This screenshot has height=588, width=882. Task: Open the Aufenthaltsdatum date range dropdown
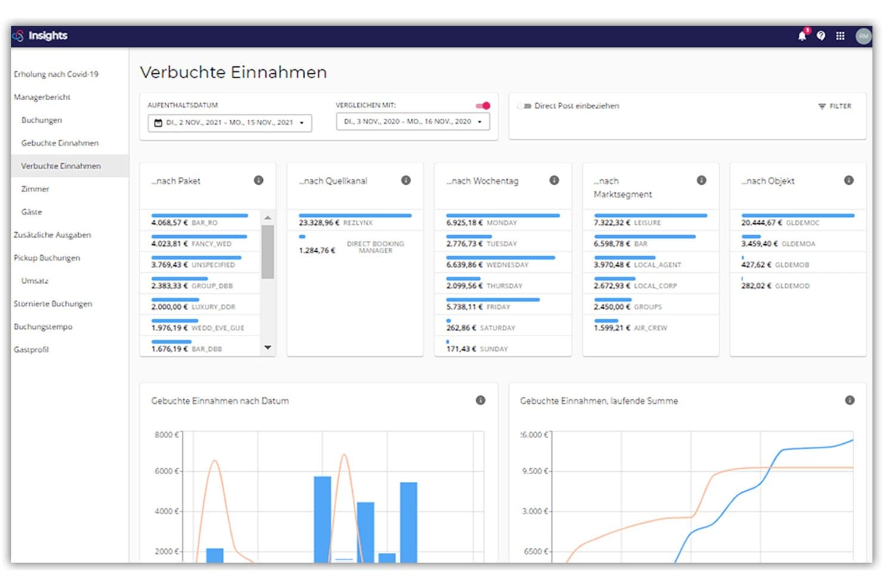click(229, 123)
